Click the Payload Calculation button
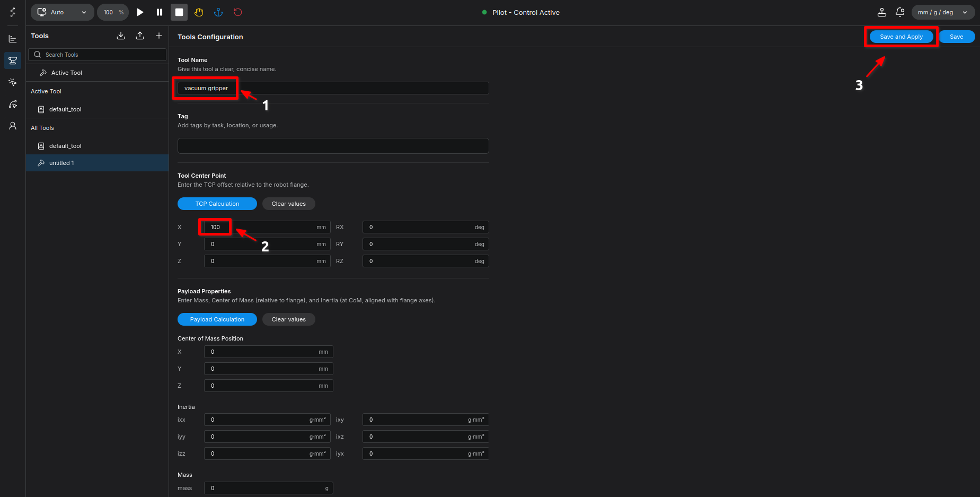 (217, 319)
